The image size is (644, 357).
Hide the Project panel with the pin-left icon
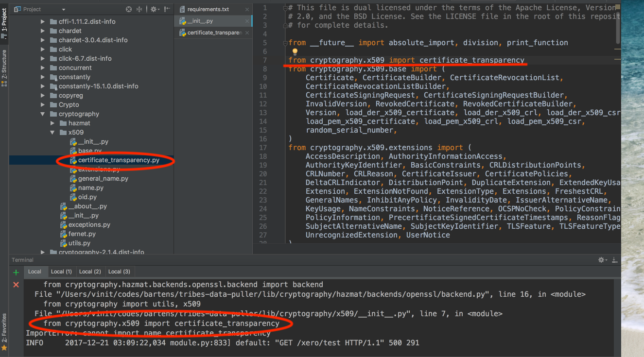click(167, 9)
